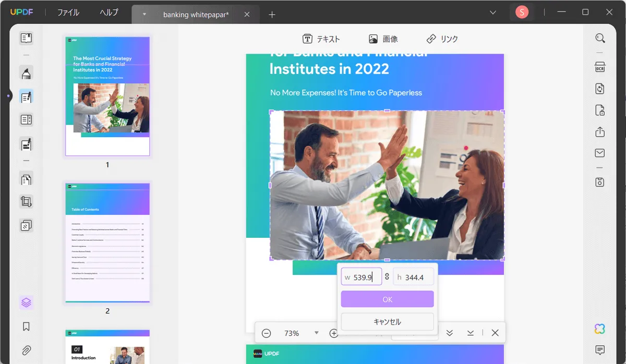Expand the 73% zoom level dropdown
This screenshot has width=626, height=364.
(316, 333)
